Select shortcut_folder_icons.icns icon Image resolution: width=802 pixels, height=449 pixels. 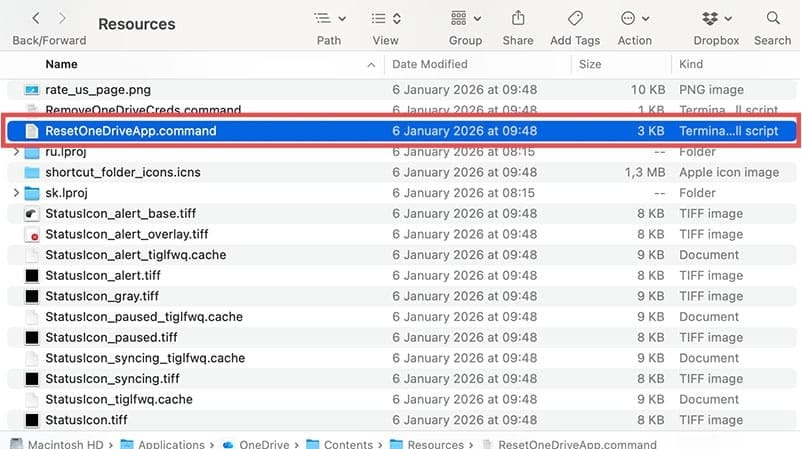coord(32,173)
